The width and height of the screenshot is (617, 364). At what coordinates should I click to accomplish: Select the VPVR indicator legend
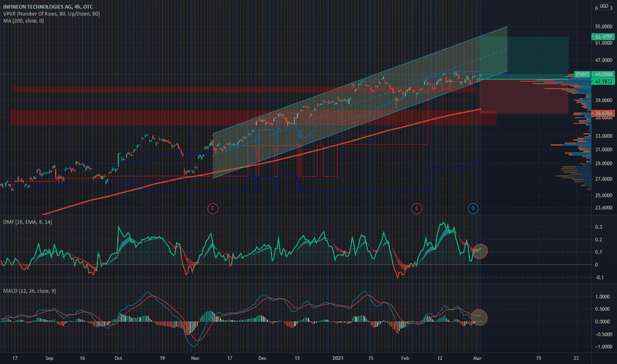tap(52, 14)
